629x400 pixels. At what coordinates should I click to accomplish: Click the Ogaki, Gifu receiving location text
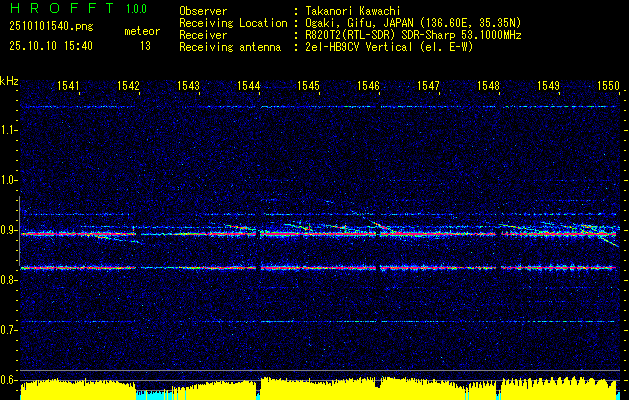click(x=413, y=23)
